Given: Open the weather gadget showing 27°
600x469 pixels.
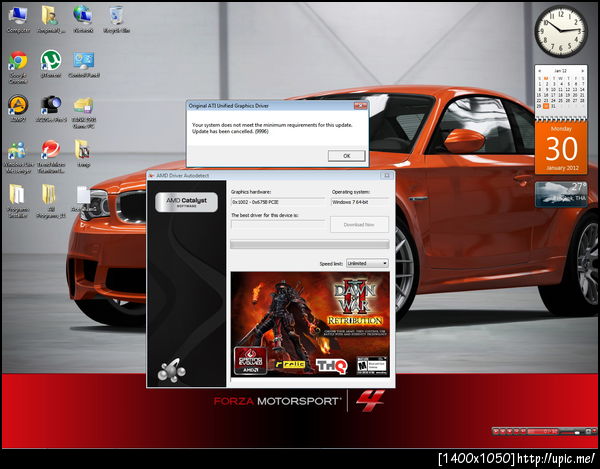Looking at the screenshot, I should (561, 194).
